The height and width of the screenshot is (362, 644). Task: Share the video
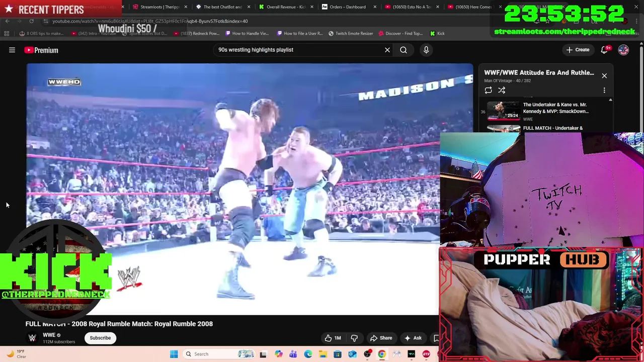(381, 338)
